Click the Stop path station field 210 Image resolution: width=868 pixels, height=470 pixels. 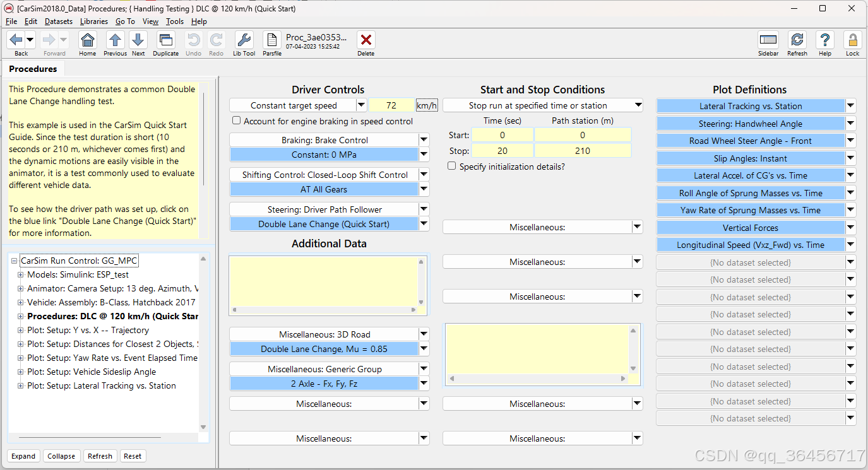click(582, 151)
